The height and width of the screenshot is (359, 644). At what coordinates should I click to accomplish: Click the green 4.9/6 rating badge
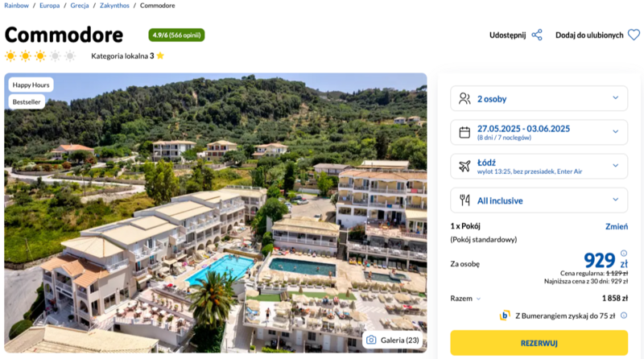[x=176, y=35]
